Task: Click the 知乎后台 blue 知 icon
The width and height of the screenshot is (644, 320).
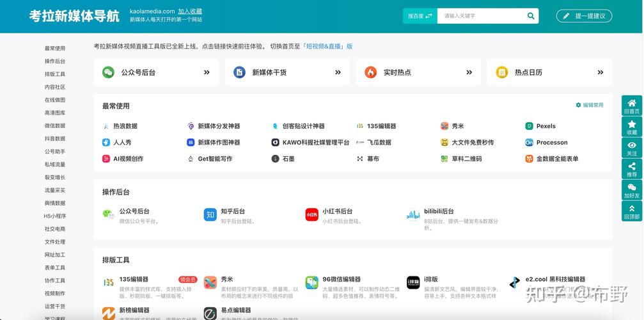Action: tap(210, 214)
